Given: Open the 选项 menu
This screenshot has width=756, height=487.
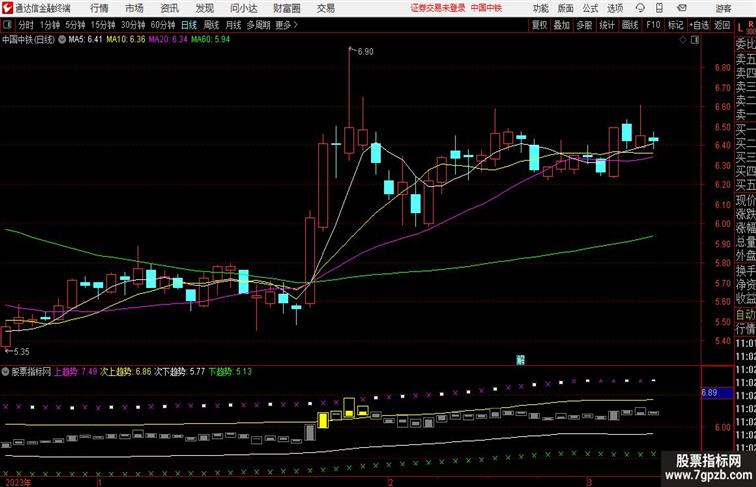Looking at the screenshot, I should pos(615,8).
